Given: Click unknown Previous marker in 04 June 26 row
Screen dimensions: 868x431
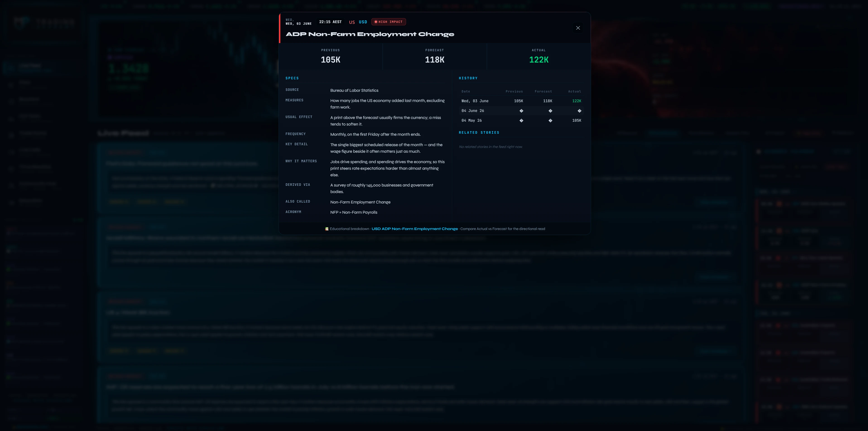Looking at the screenshot, I should (x=521, y=111).
